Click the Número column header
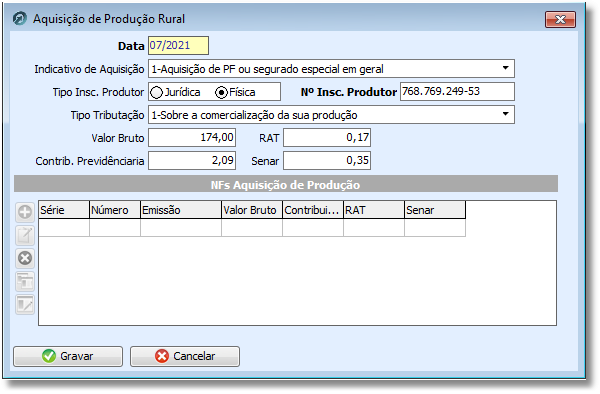600x394 pixels. 115,210
